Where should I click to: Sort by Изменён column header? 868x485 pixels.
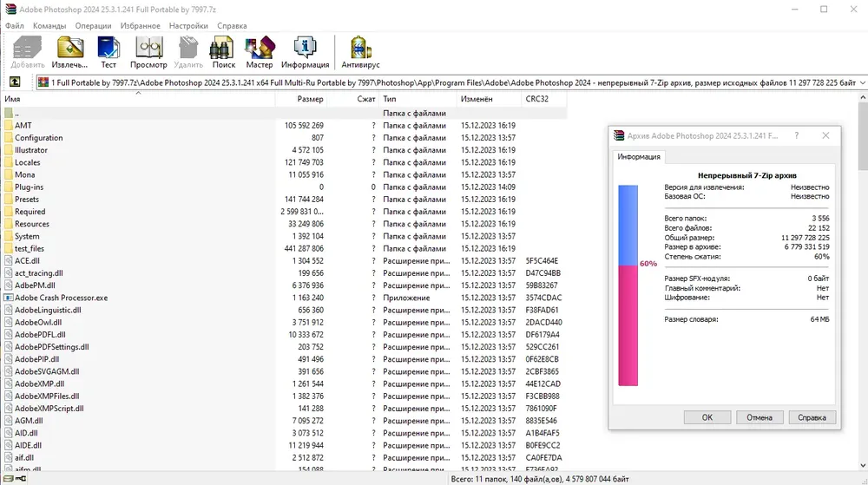(489, 99)
